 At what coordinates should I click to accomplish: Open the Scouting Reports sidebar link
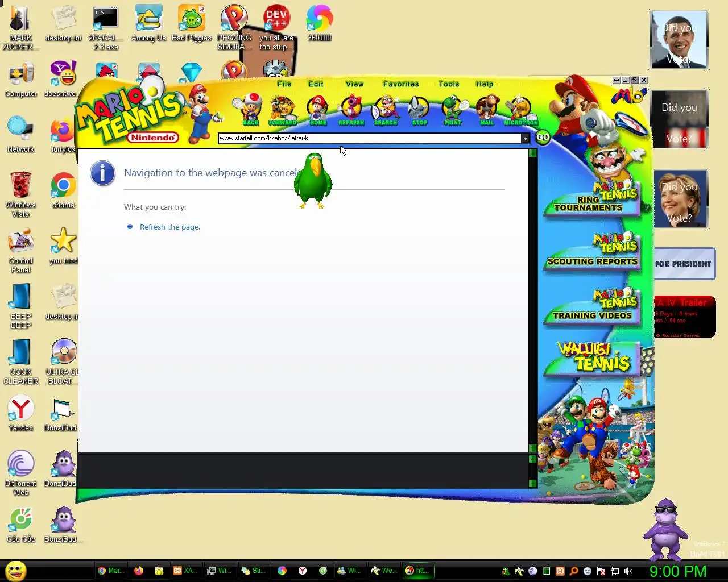click(x=593, y=251)
